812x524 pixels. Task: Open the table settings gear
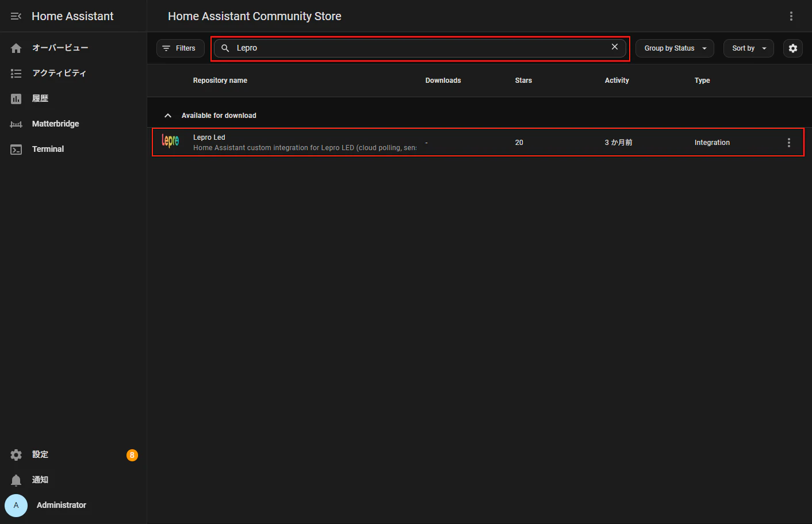point(793,48)
